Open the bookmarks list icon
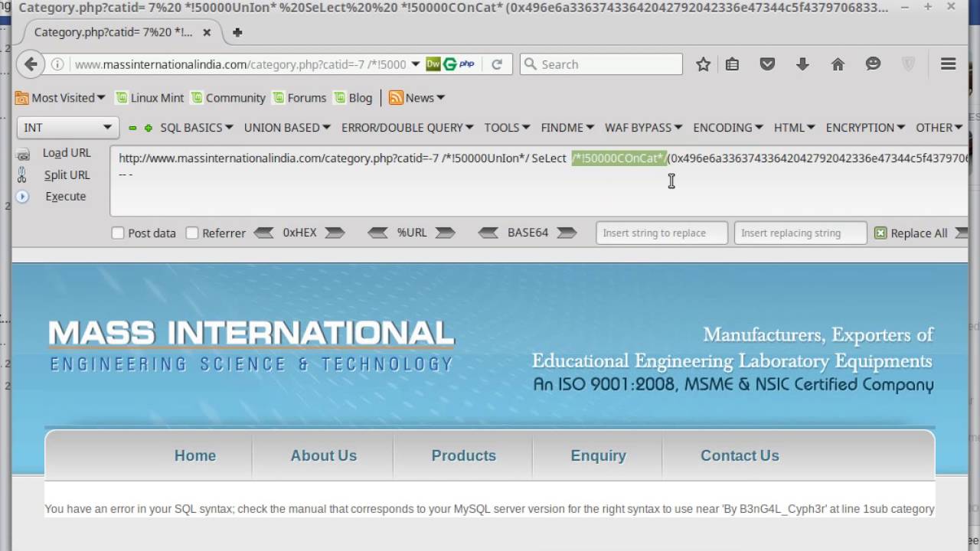 tap(732, 64)
